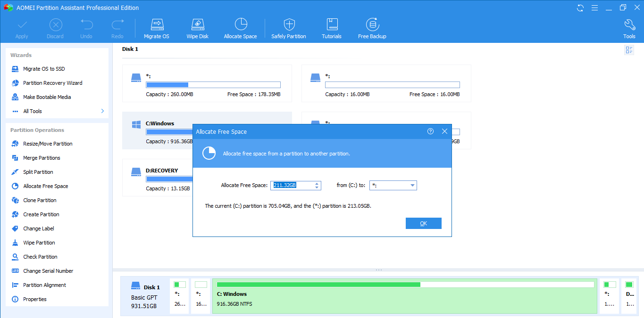Toggle the disk list view layout icon
Image resolution: width=644 pixels, height=318 pixels.
pyautogui.click(x=629, y=50)
